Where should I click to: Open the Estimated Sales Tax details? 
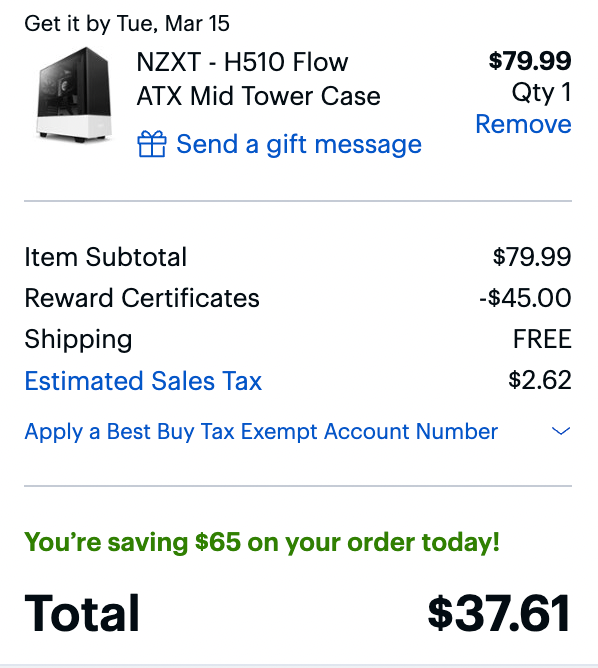pyautogui.click(x=143, y=380)
